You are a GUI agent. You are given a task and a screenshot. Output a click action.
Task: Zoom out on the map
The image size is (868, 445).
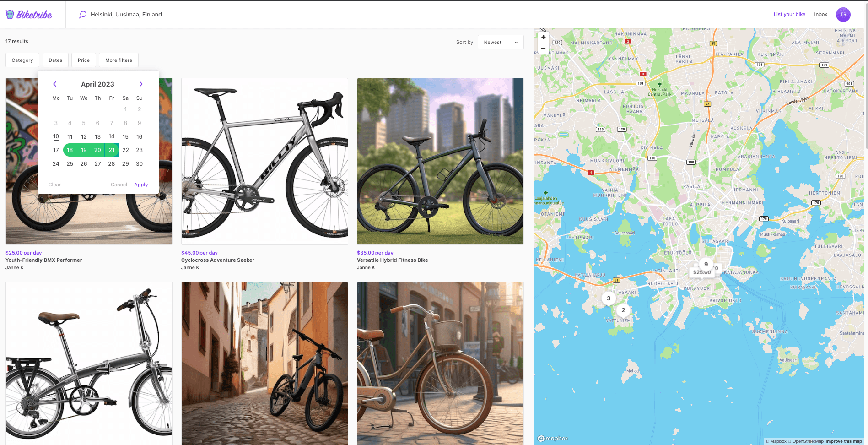[543, 48]
